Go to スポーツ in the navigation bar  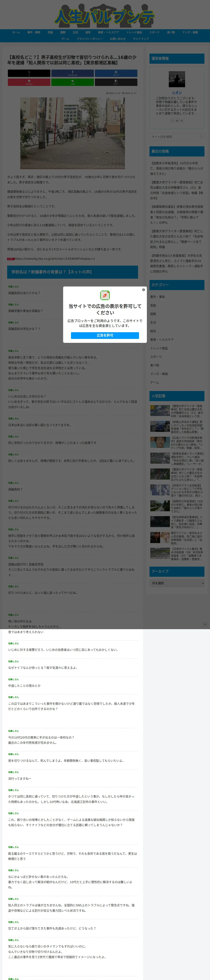coord(154,32)
